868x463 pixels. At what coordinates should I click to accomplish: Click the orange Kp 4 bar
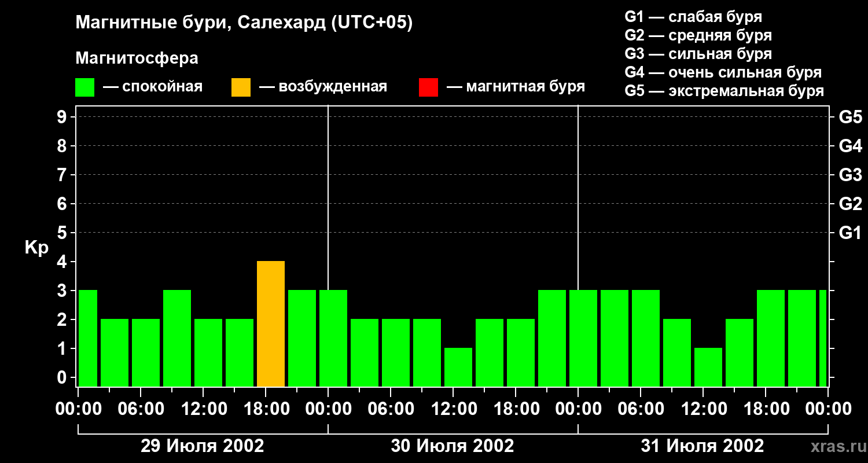pos(271,324)
